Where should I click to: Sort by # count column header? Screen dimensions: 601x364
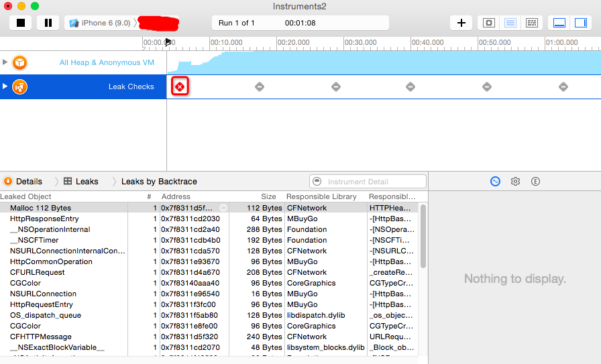149,196
